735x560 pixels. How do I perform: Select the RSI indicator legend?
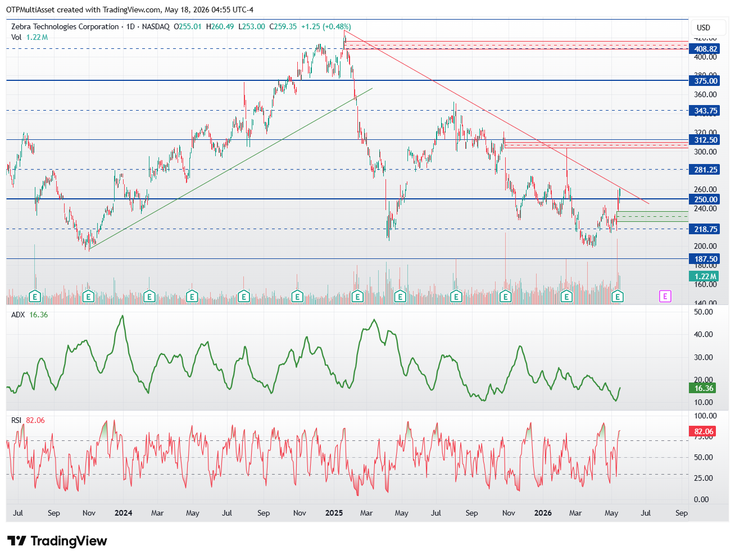[x=28, y=420]
